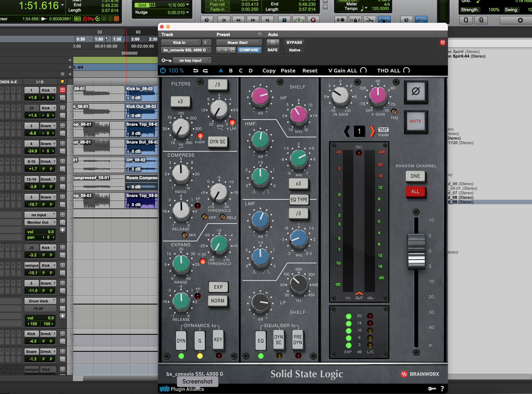Open the Kick In track selector dropdown

tap(181, 42)
